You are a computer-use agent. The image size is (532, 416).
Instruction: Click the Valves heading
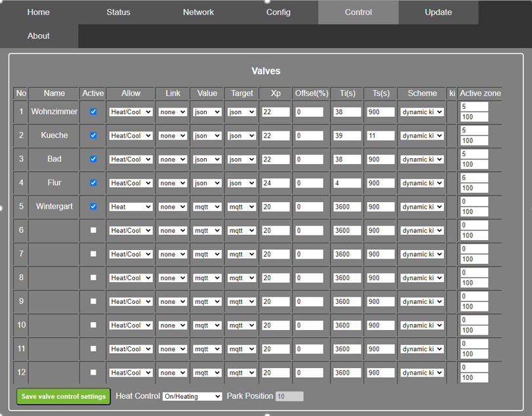click(x=266, y=71)
